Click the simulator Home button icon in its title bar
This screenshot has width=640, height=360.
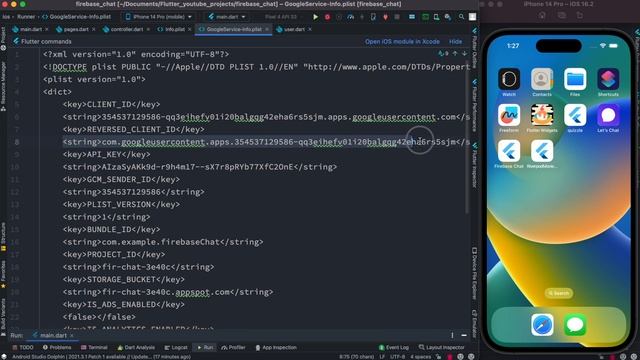[x=542, y=15]
